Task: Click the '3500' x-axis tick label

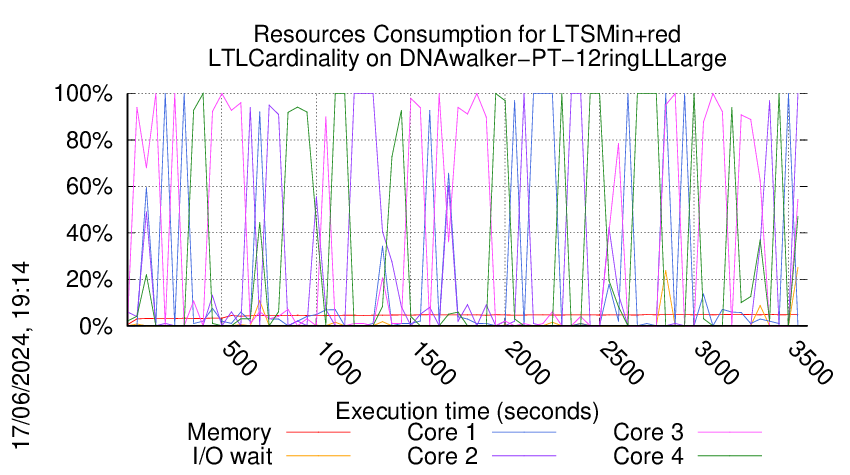Action: 810,363
